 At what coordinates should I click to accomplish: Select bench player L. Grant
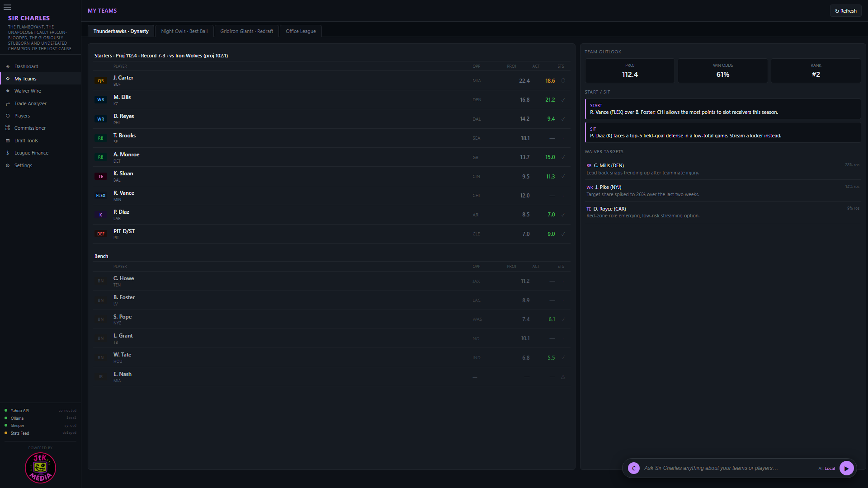(x=331, y=338)
